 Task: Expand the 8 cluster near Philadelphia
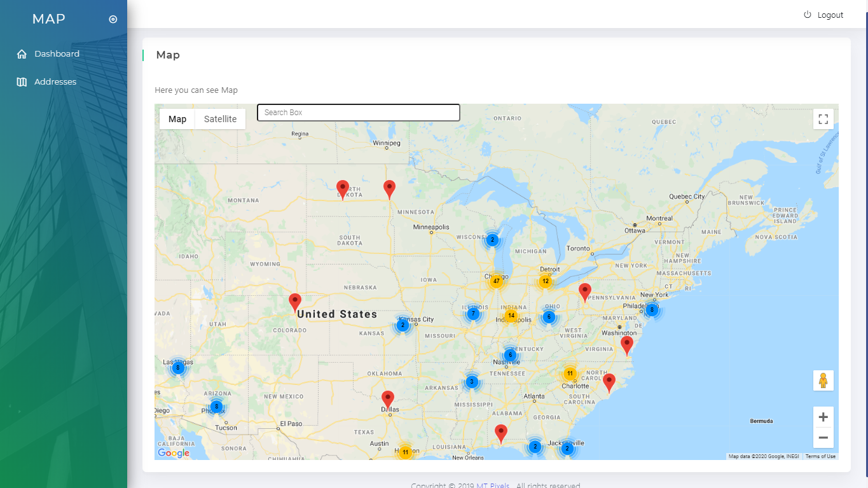coord(652,310)
